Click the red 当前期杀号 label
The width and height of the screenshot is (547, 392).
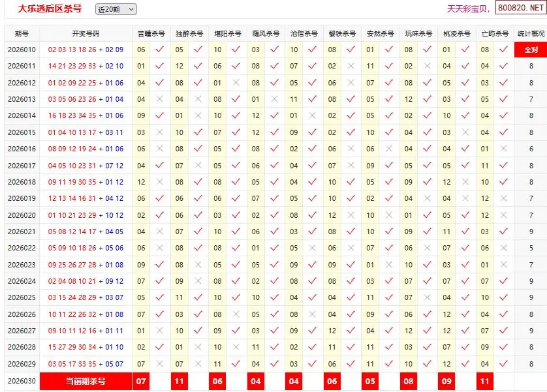86,381
